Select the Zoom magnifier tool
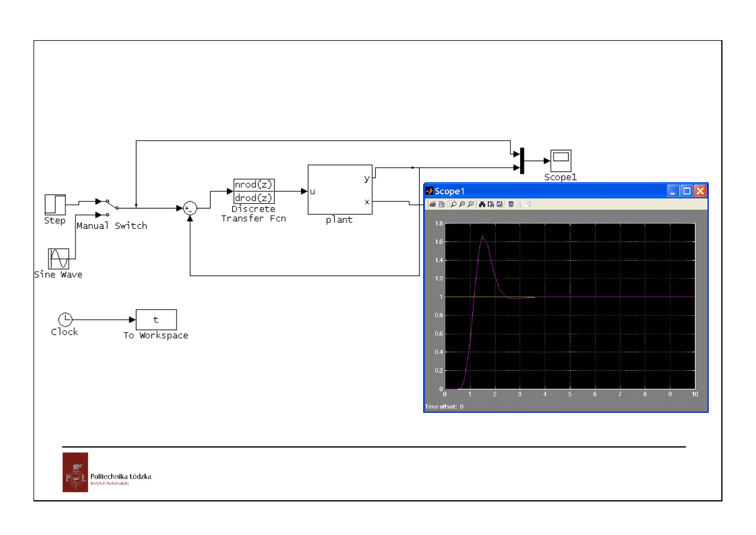756x535 pixels. point(454,204)
